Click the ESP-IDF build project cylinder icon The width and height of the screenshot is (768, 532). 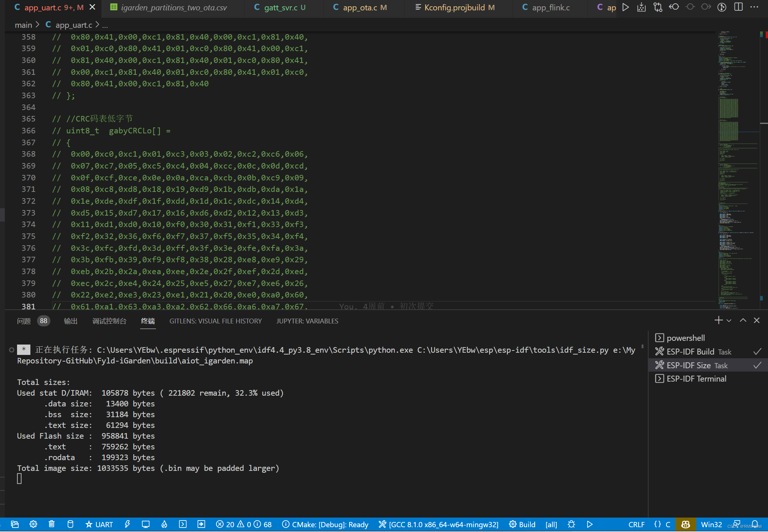click(70, 524)
